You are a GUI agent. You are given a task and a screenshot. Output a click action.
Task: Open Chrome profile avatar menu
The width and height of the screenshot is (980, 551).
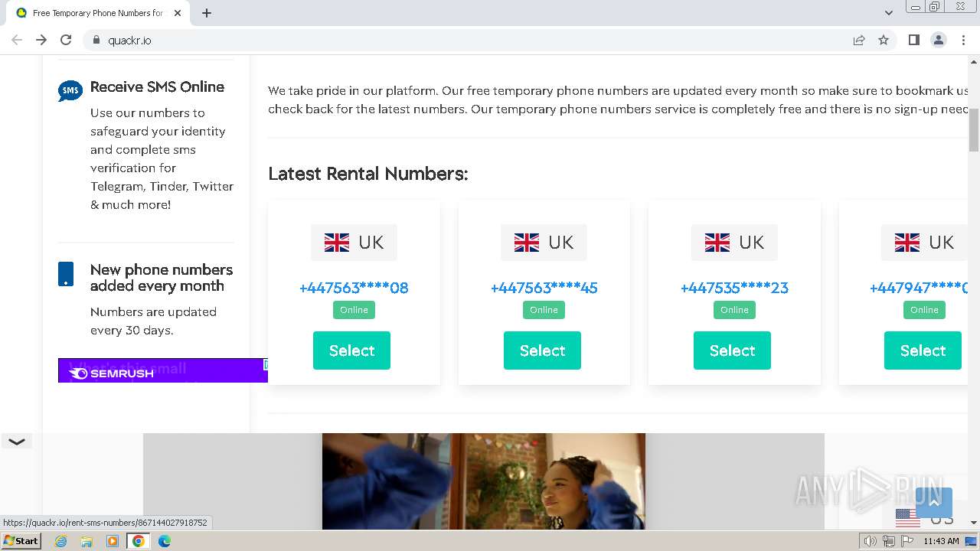click(x=938, y=40)
